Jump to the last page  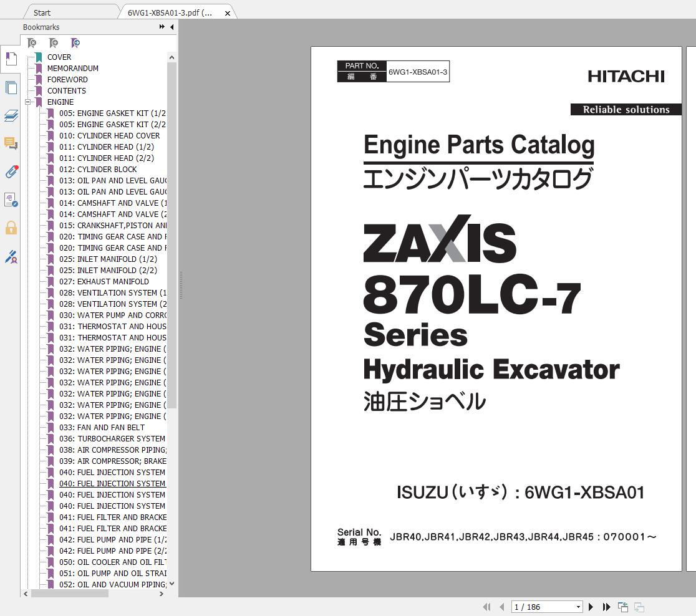[606, 607]
